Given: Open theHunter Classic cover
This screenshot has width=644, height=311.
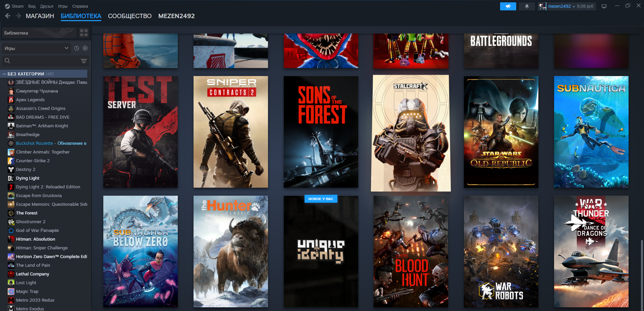Looking at the screenshot, I should (x=231, y=251).
